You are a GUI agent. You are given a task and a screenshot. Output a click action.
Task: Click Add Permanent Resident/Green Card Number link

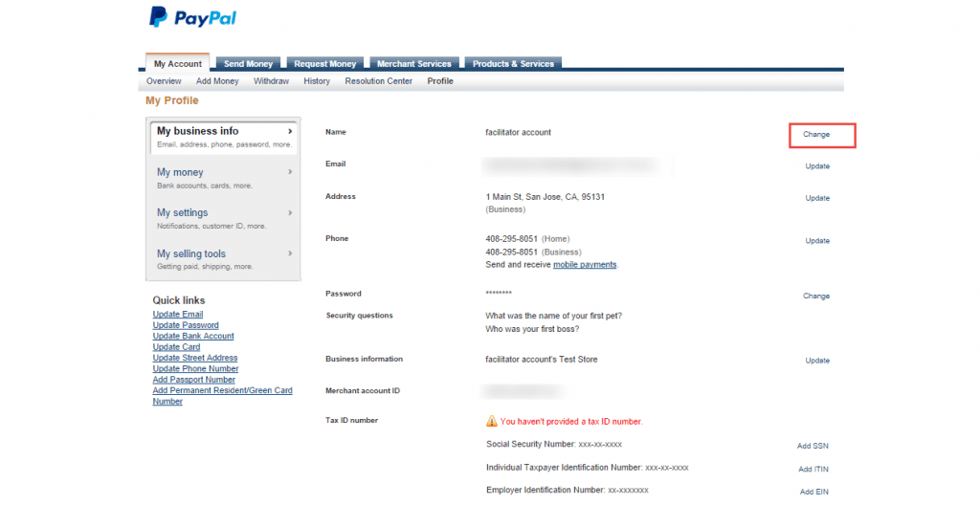[222, 396]
